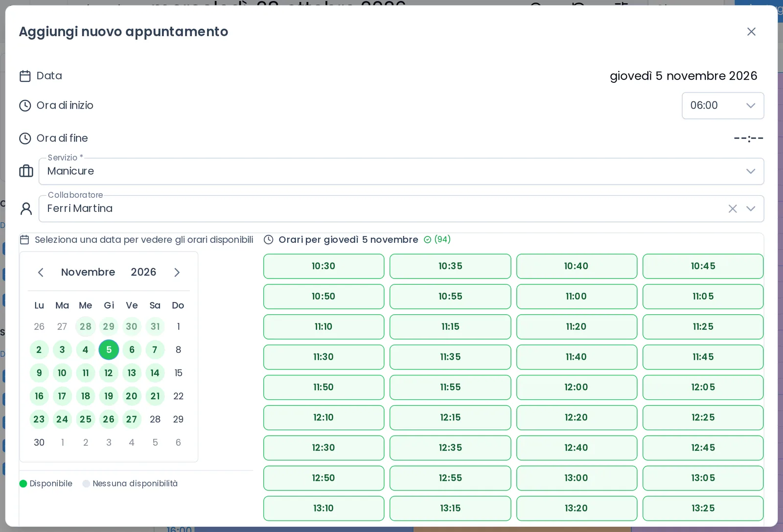Click the clock icon beside Ora di inizio
The image size is (783, 532).
[25, 106]
